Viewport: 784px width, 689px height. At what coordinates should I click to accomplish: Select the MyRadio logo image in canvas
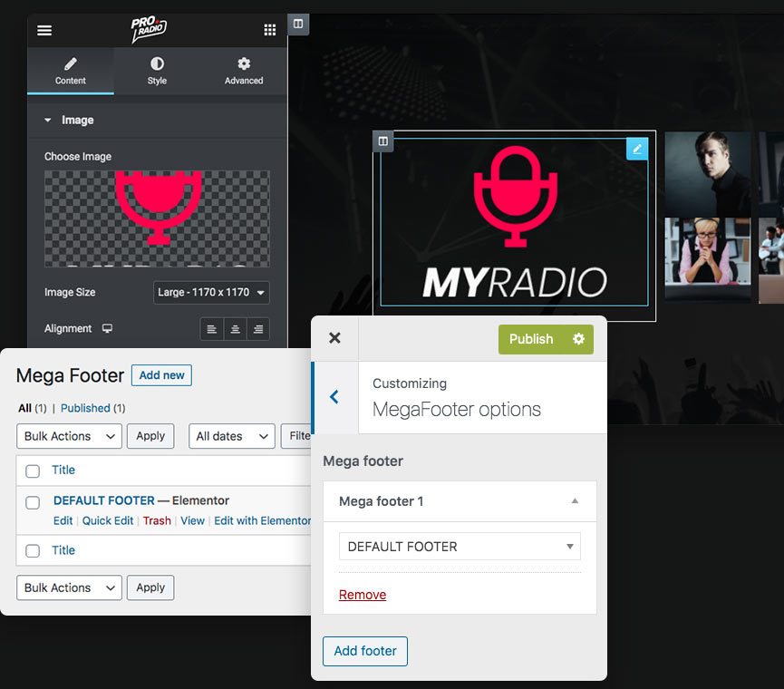(x=514, y=222)
